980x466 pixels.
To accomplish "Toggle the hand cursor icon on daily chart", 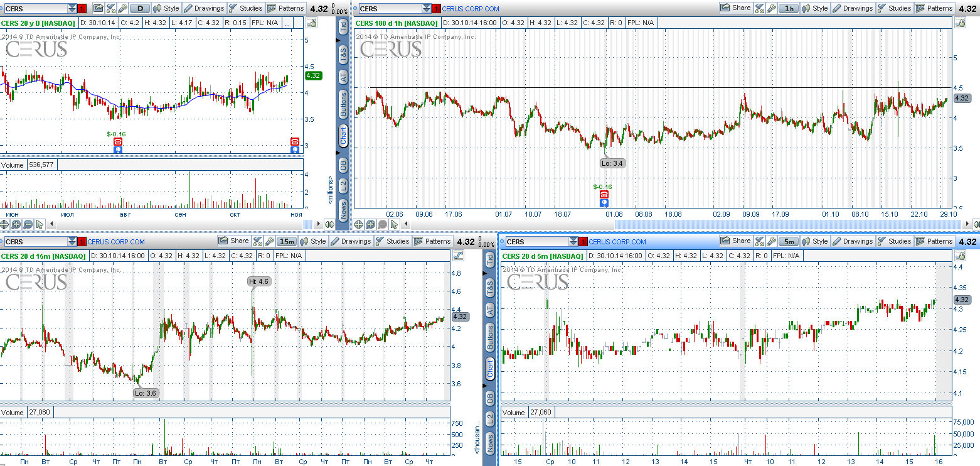I will coord(312,23).
